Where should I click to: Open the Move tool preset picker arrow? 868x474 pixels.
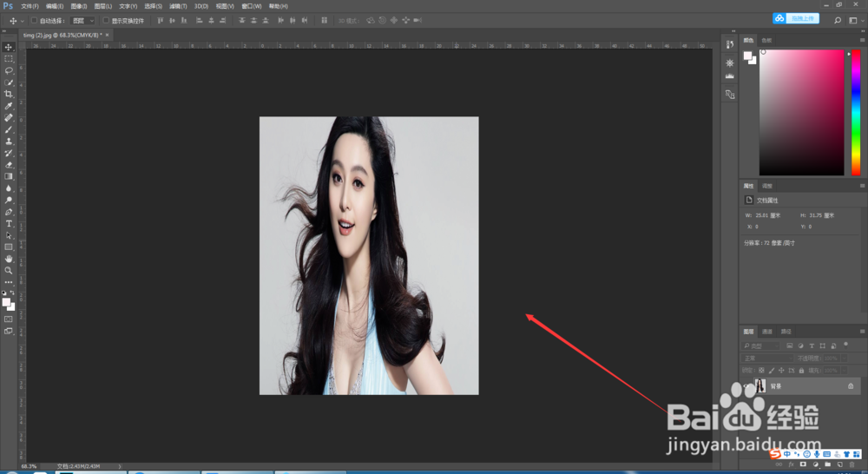tap(23, 21)
